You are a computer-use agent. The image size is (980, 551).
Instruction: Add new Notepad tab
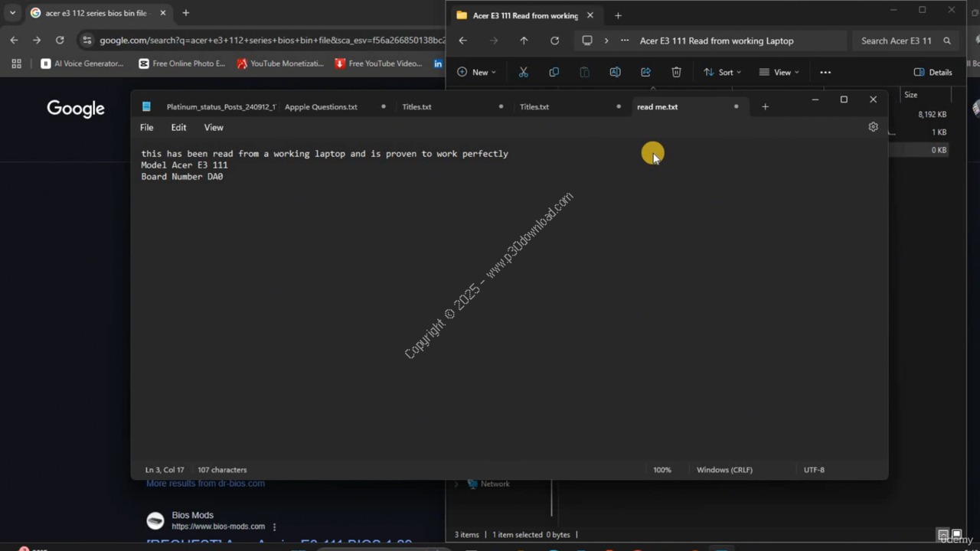(765, 106)
